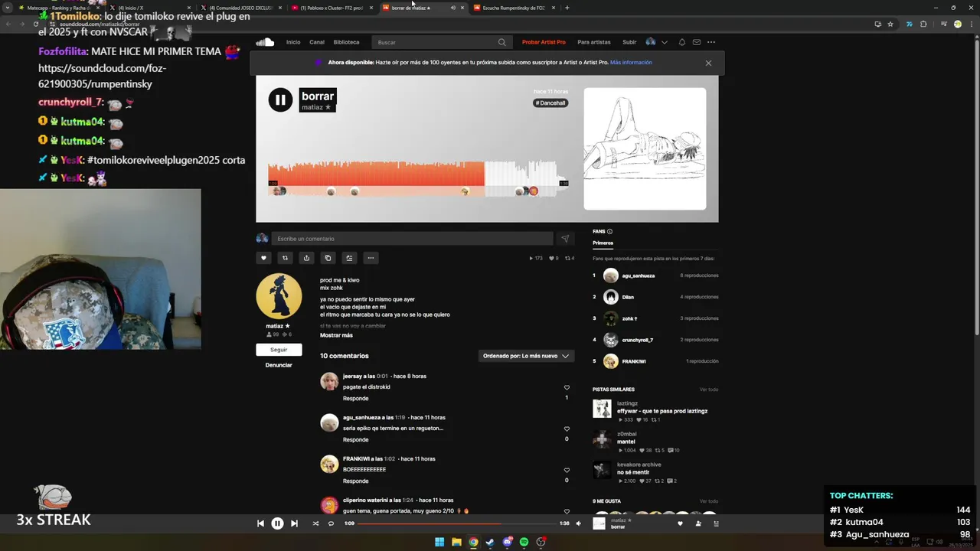Viewport: 980px width, 551px height.
Task: Open SoundCloud notifications bell
Action: (682, 42)
